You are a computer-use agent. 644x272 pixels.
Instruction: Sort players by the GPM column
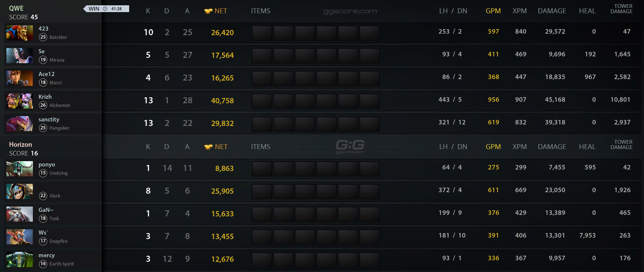493,11
